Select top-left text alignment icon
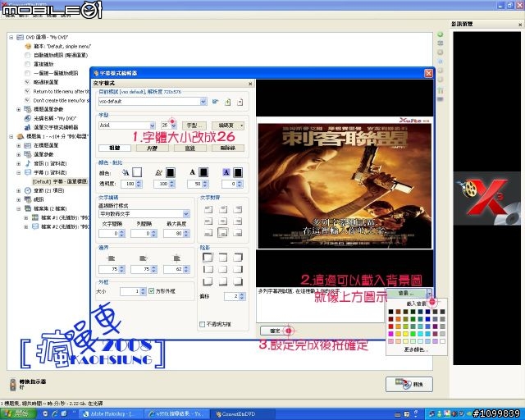 208,210
